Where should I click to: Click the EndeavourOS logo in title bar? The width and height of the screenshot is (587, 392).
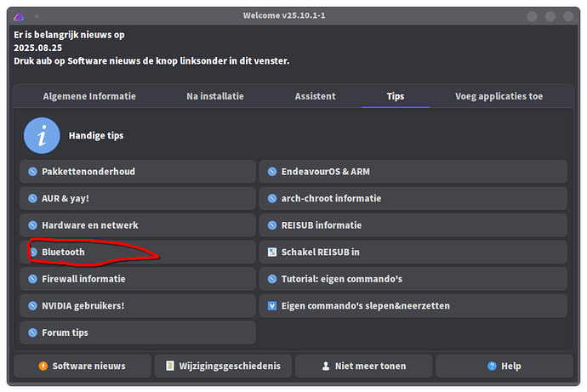(x=19, y=16)
